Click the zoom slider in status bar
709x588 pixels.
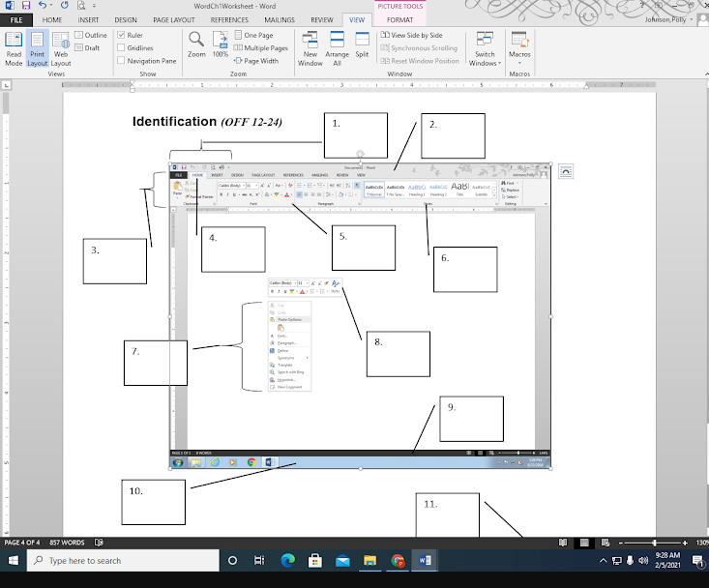[654, 543]
